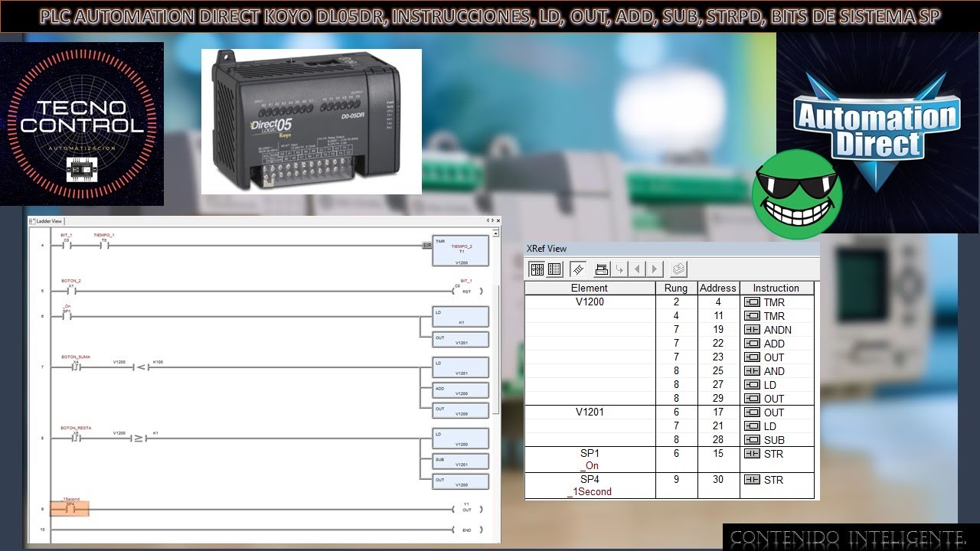Select the highlighted _1Second SP4 contact
Screen dimensions: 980x551
point(70,507)
